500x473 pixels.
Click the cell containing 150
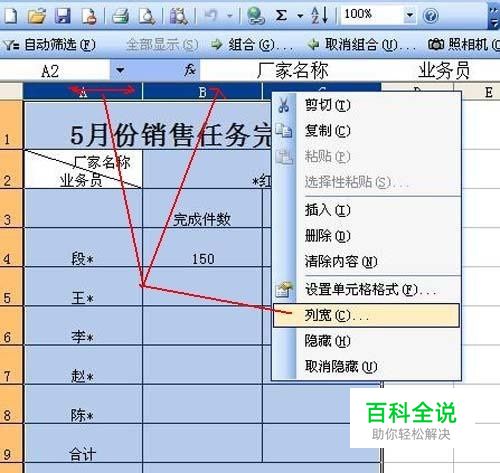click(x=202, y=248)
